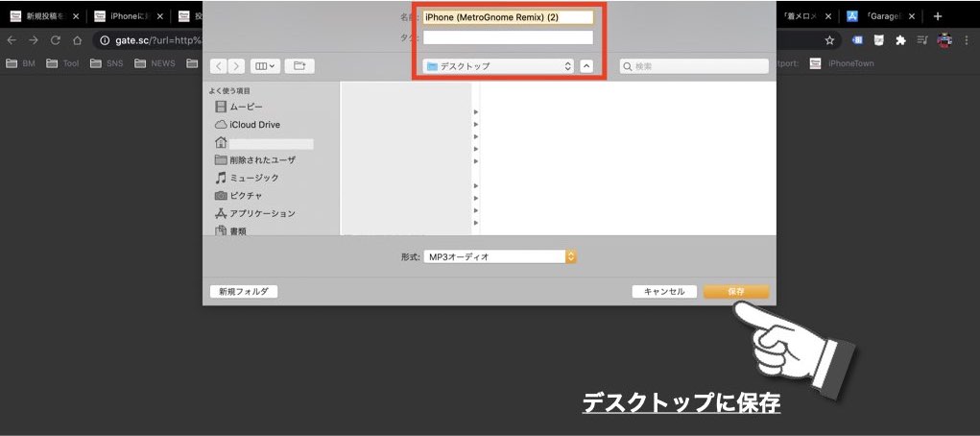Open the column view mode dropdown

[x=265, y=66]
